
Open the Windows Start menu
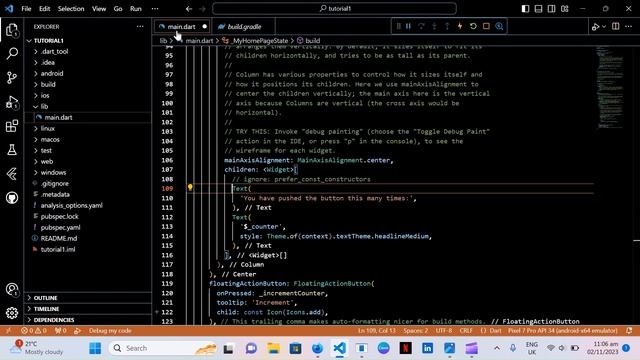click(x=95, y=348)
